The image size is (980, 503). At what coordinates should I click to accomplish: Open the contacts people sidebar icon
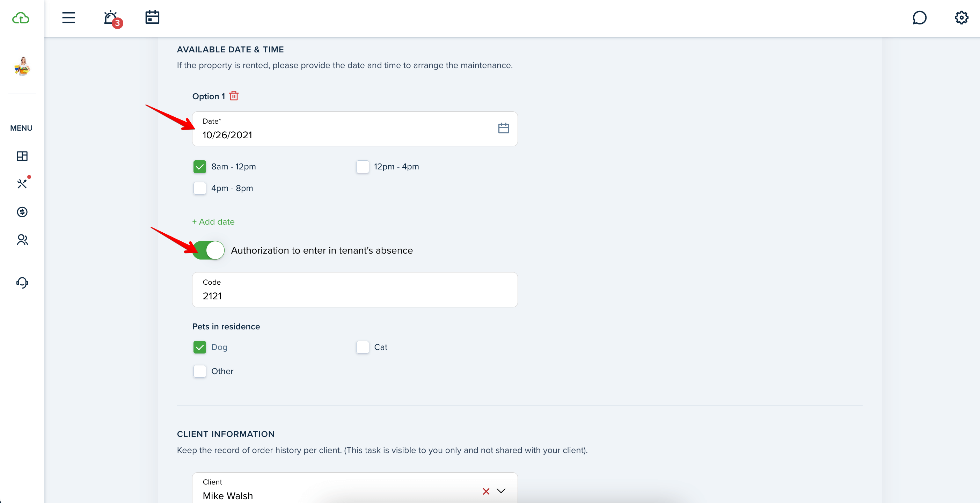22,240
